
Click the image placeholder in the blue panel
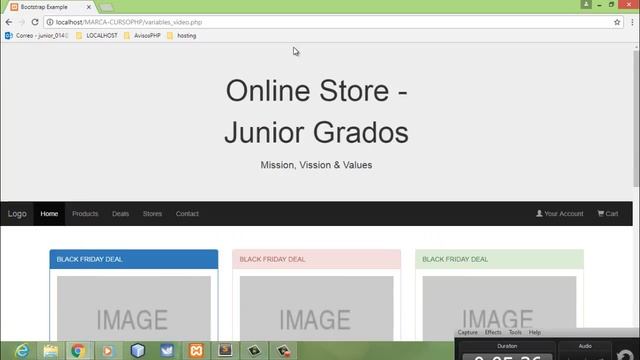pos(134,309)
